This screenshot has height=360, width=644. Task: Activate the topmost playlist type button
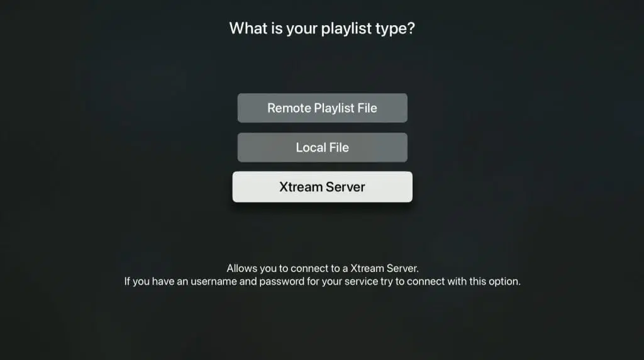coord(323,108)
